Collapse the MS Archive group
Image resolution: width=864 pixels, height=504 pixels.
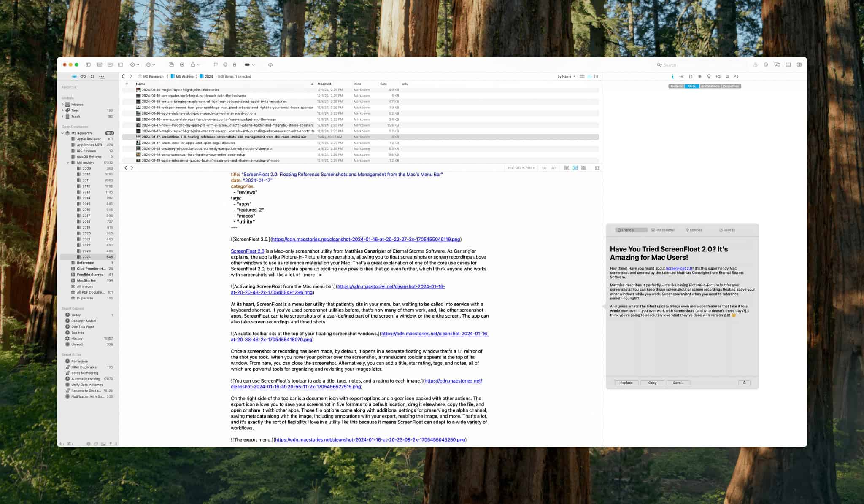pos(68,163)
